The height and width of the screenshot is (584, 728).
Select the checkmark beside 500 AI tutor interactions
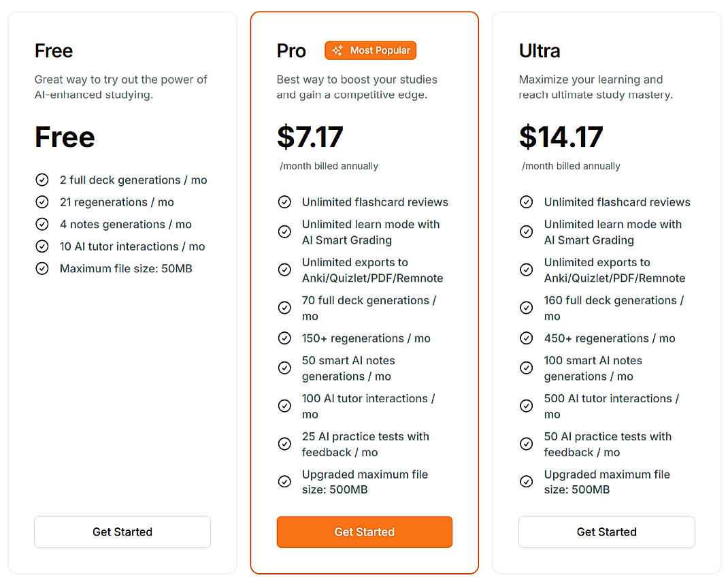(526, 406)
